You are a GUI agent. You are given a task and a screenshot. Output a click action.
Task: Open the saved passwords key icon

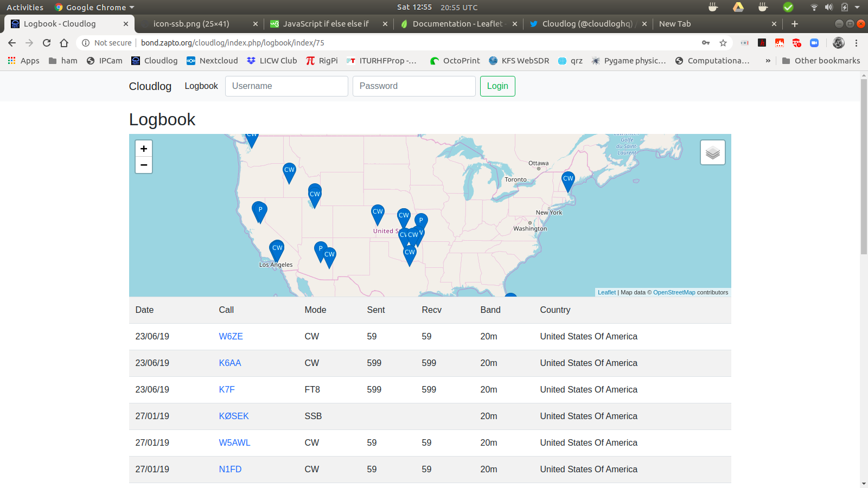706,43
